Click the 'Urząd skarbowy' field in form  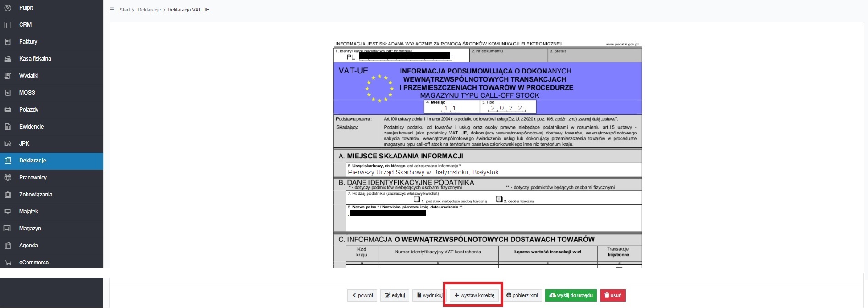click(x=493, y=172)
